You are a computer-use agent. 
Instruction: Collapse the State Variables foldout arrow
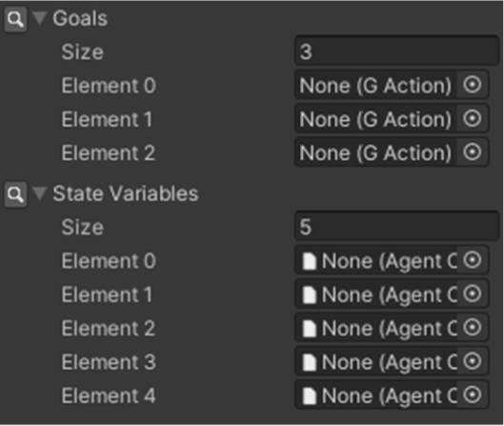pos(40,193)
